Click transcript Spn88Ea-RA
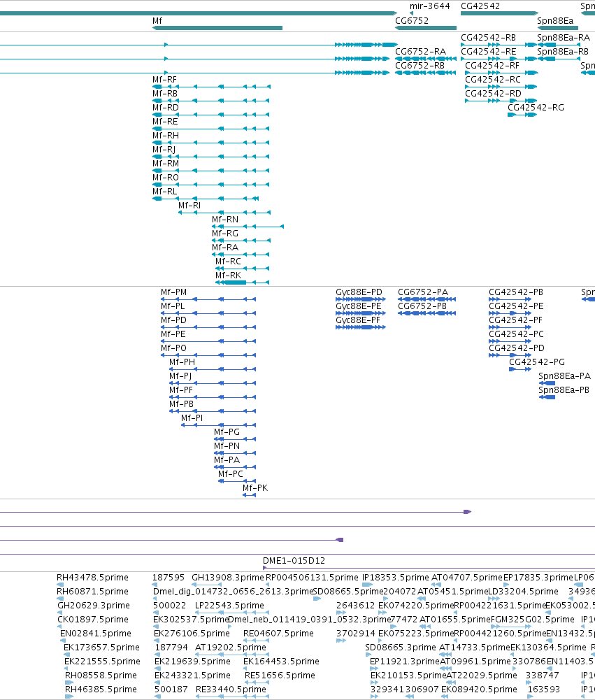The image size is (595, 700). click(564, 38)
